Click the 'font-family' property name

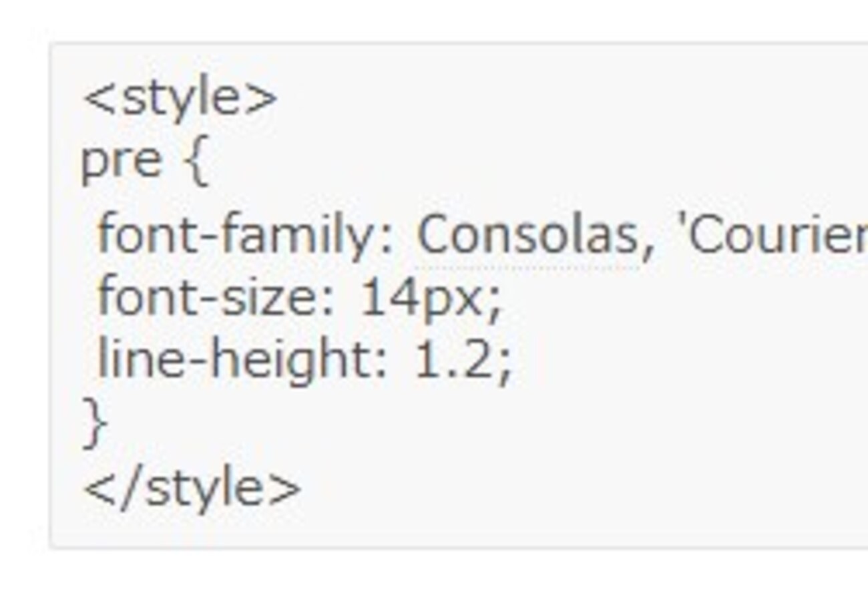click(x=237, y=235)
